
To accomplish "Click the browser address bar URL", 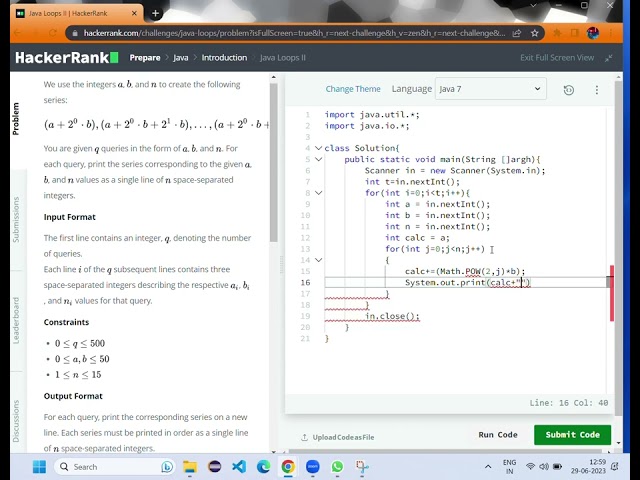I will point(294,33).
